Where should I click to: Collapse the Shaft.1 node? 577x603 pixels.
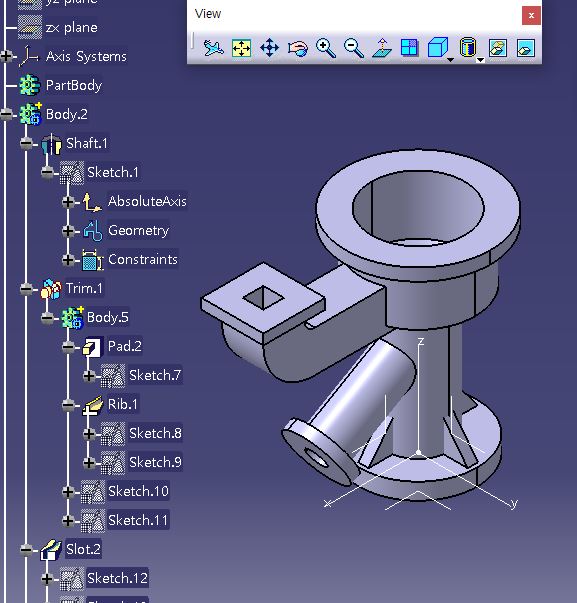26,143
